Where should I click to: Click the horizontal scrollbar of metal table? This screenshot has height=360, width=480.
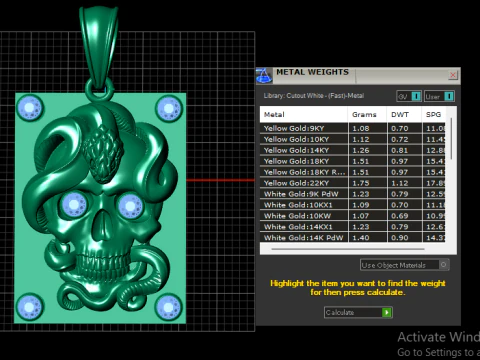(348, 249)
